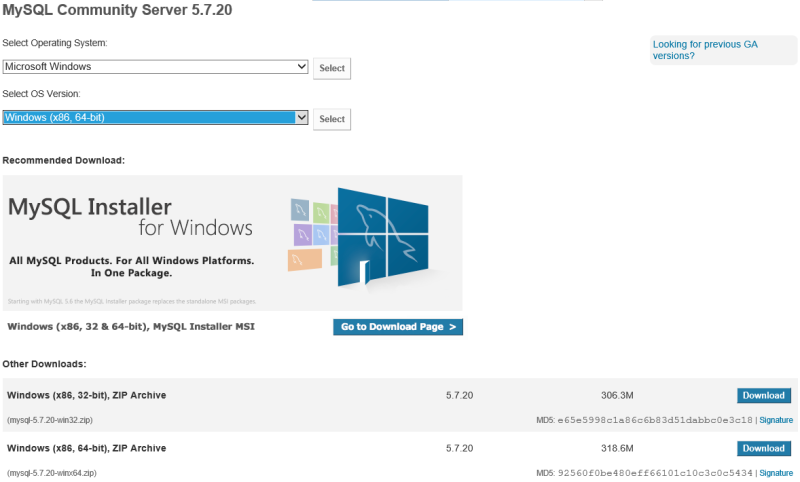Screen dimensions: 800x482
Task: Click the 318.6M file size text
Action: click(x=617, y=448)
